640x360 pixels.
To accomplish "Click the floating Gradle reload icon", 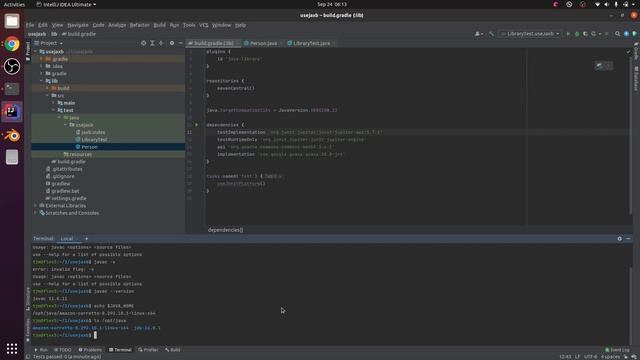I will coord(599,66).
